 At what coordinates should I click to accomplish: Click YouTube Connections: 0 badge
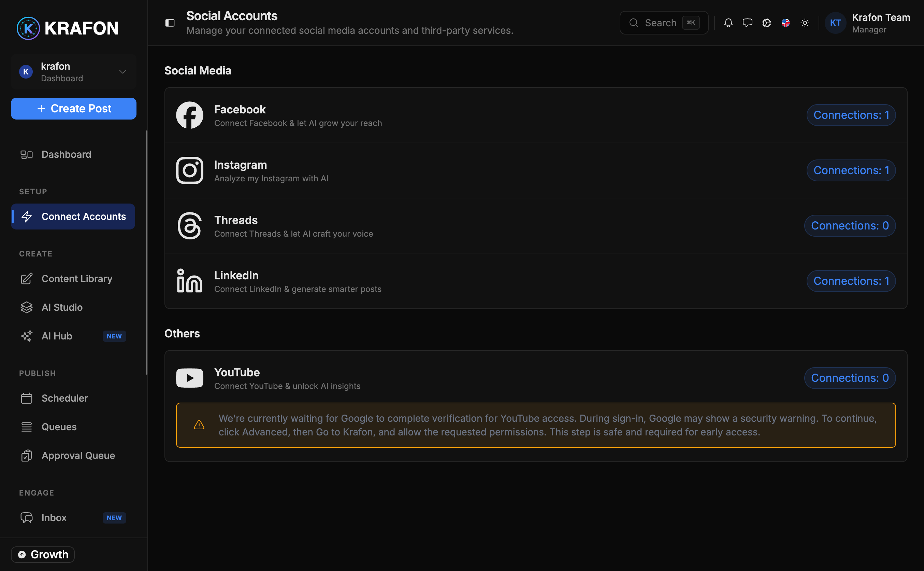click(x=850, y=378)
